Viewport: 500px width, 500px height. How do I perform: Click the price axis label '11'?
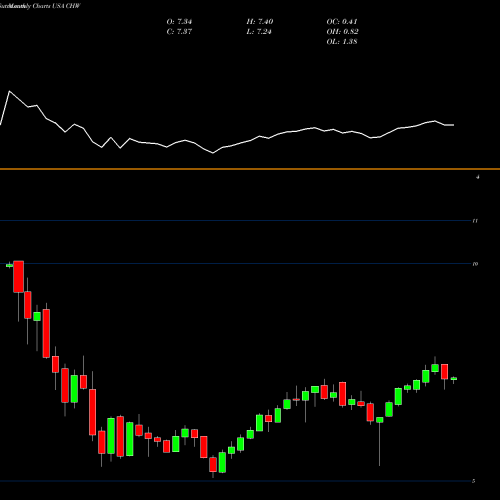(475, 221)
